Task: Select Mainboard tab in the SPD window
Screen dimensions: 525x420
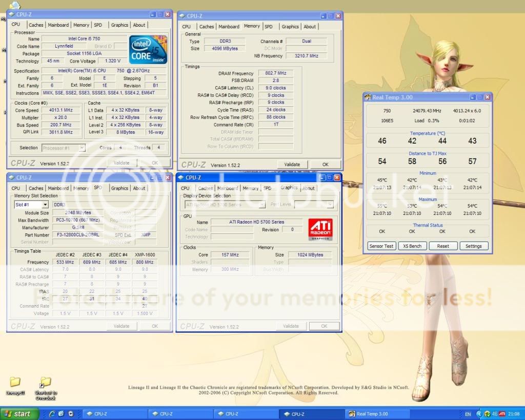Action: (58, 188)
